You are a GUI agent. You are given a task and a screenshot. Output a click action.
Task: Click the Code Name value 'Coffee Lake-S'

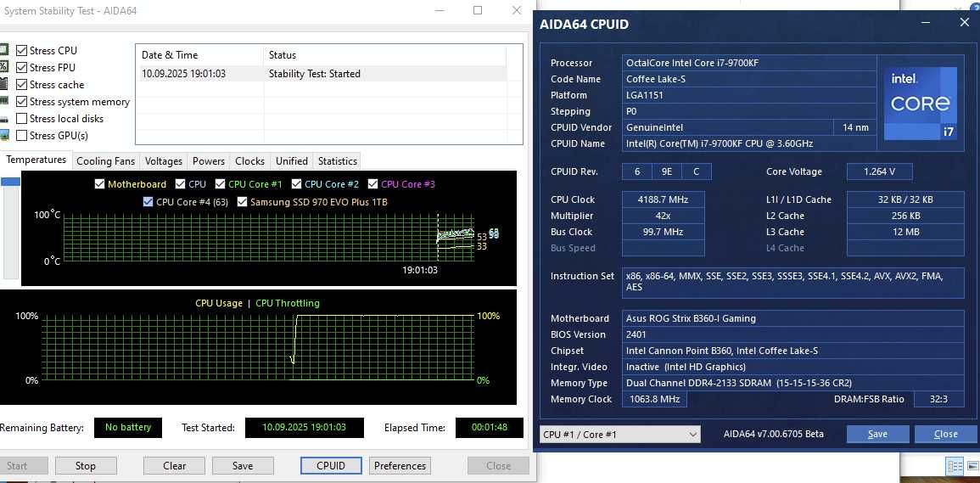tap(748, 79)
